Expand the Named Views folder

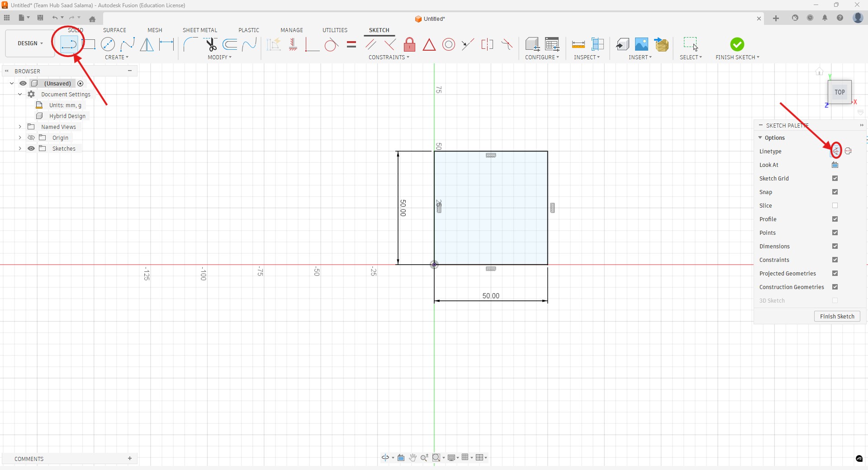[20, 127]
